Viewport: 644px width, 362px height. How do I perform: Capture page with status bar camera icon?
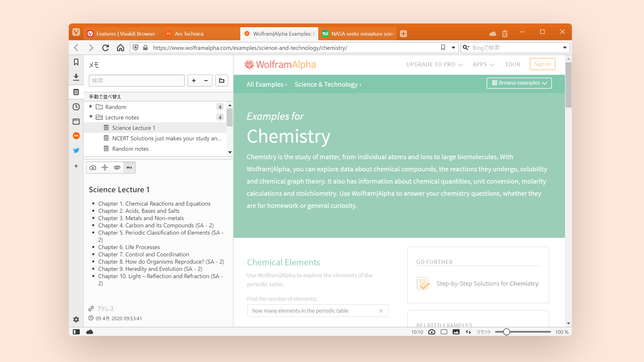(432, 332)
